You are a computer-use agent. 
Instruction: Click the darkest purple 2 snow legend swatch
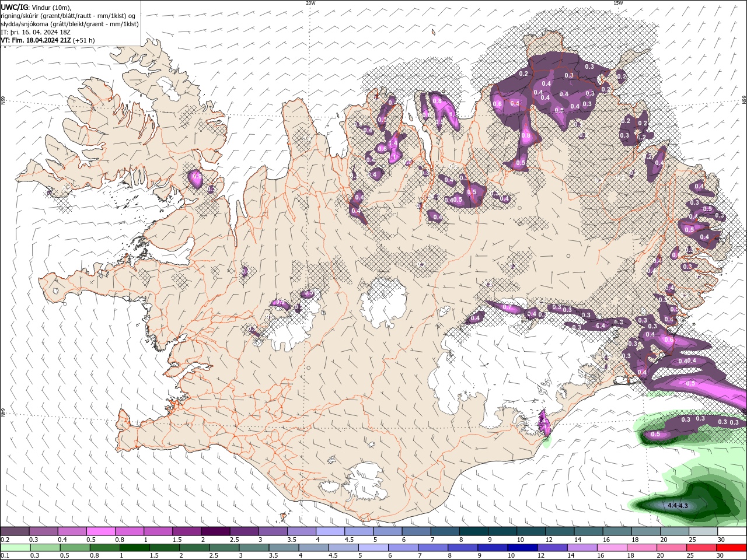215,531
